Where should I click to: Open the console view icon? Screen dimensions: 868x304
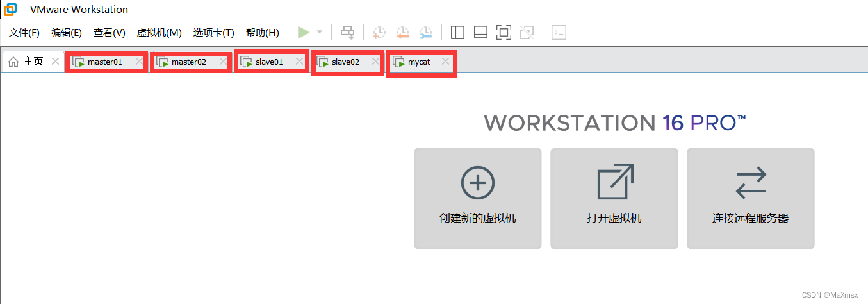point(559,32)
